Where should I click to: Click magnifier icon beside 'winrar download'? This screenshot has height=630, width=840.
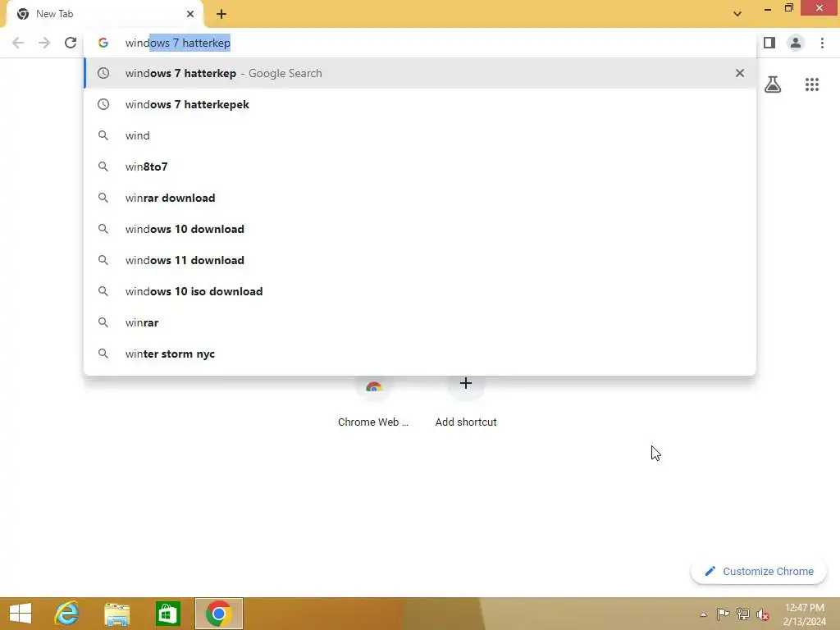(103, 198)
